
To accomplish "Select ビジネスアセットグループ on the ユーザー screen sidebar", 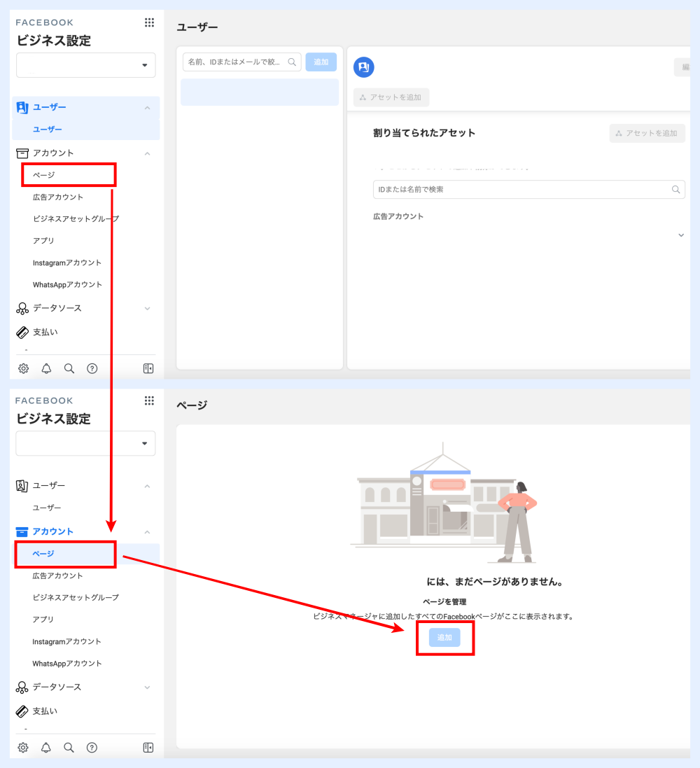I will [76, 218].
